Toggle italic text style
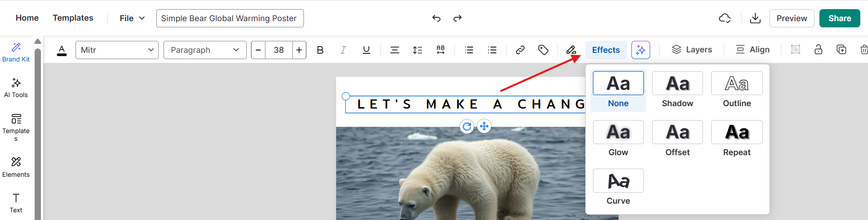The image size is (868, 220). point(343,50)
